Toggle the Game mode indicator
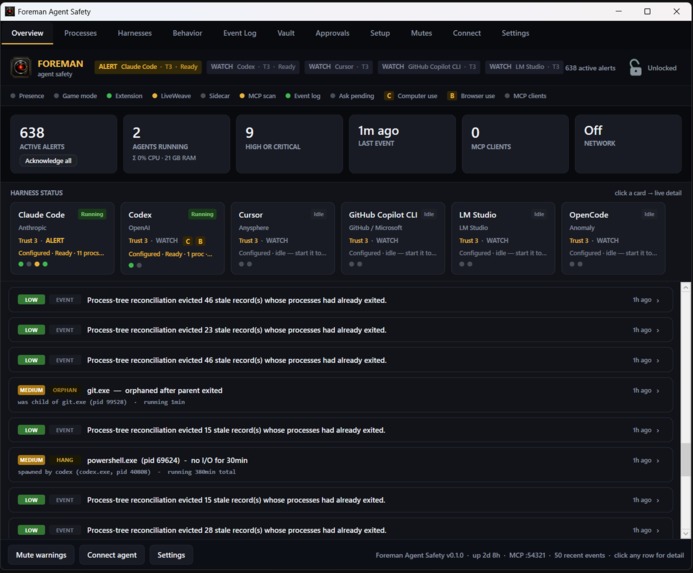Image resolution: width=693 pixels, height=573 pixels. click(x=76, y=96)
